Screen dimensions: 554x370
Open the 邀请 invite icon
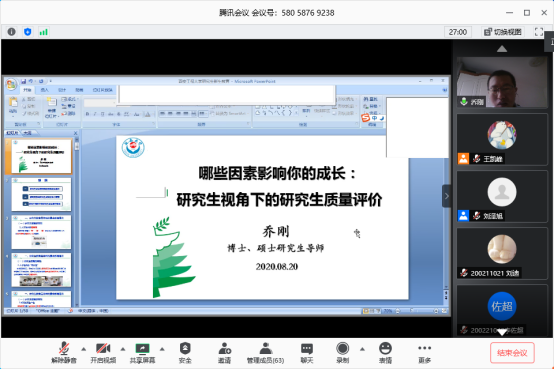224,353
